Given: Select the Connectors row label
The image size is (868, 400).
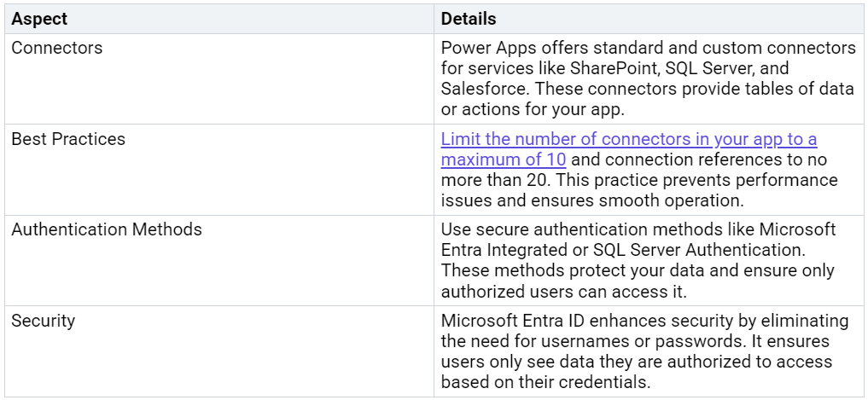Looking at the screenshot, I should [x=56, y=48].
